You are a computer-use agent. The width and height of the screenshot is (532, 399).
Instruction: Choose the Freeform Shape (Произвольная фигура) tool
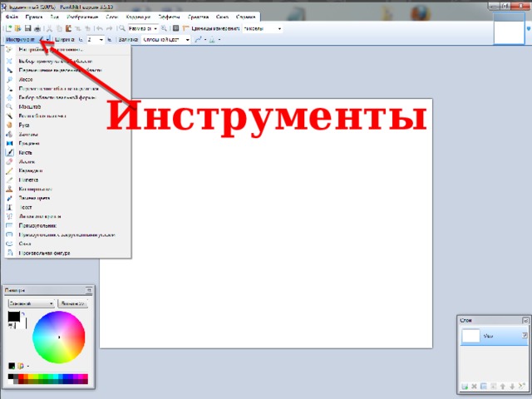click(x=68, y=253)
